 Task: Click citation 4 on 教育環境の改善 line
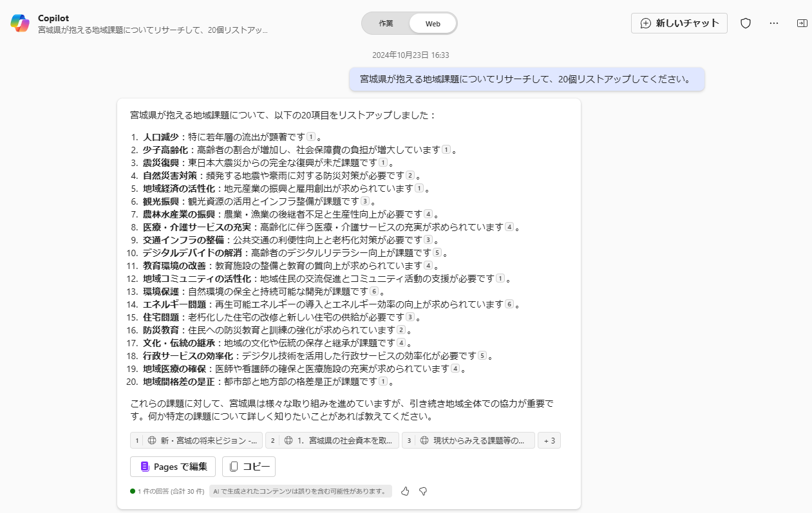(x=428, y=265)
